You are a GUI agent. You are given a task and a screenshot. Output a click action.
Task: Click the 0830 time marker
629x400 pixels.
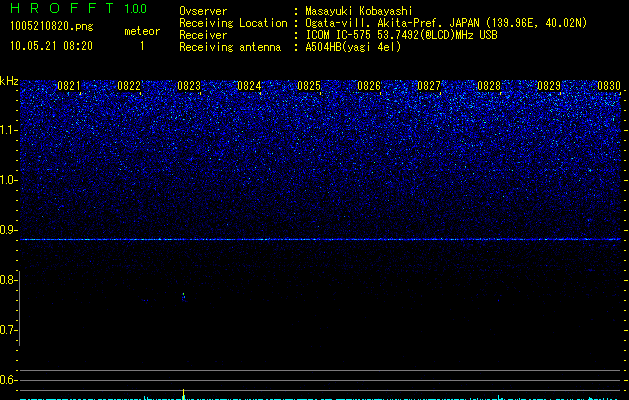point(609,86)
